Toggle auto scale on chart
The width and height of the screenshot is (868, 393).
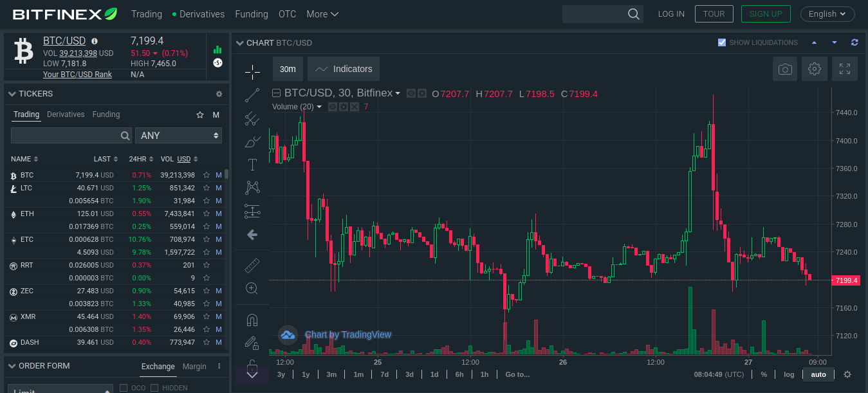[818, 374]
